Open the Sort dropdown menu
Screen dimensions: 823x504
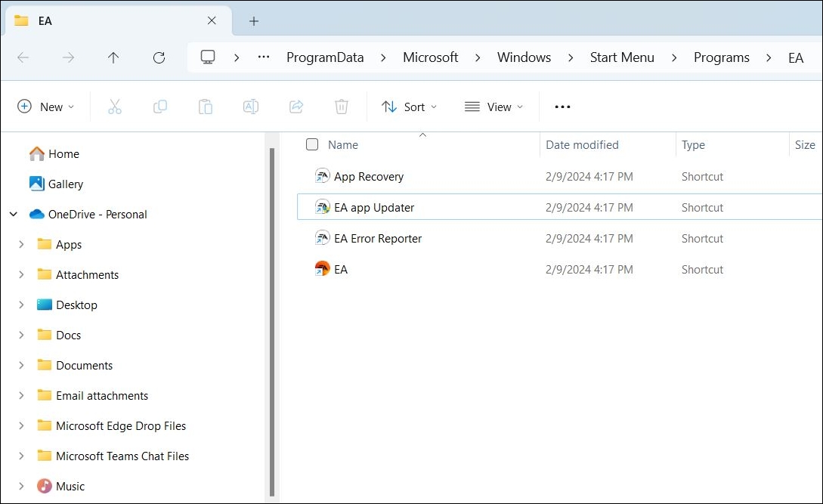[410, 107]
